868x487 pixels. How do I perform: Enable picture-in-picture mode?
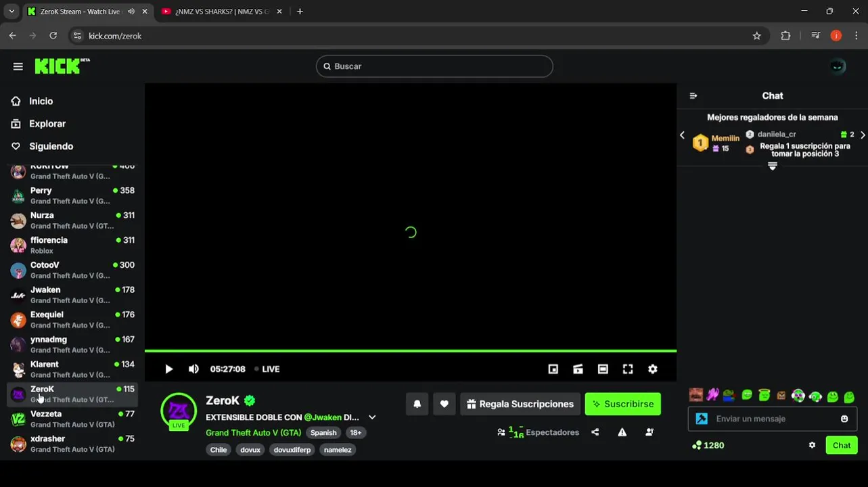coord(553,369)
